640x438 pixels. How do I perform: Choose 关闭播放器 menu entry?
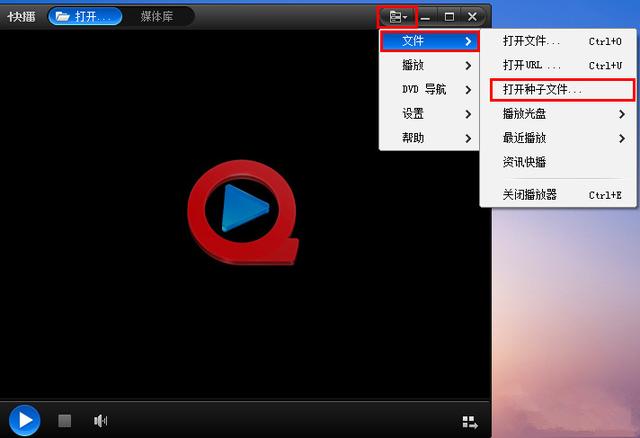(x=558, y=195)
